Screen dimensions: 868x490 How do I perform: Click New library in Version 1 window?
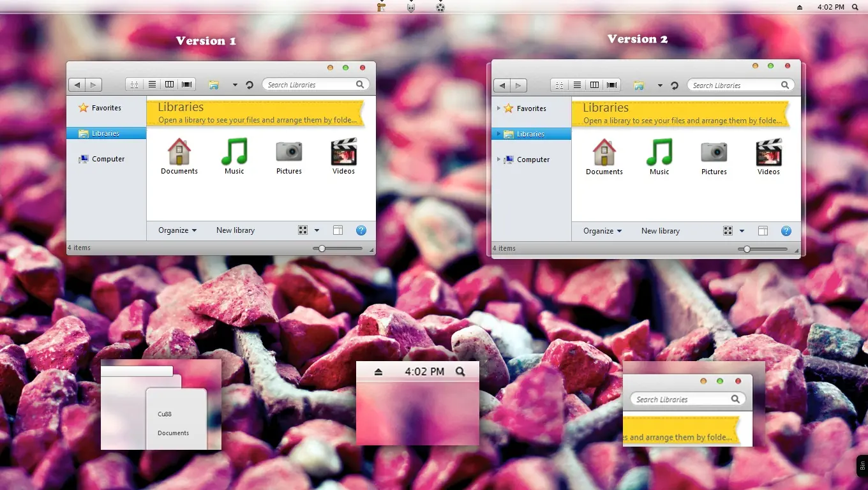coord(236,230)
